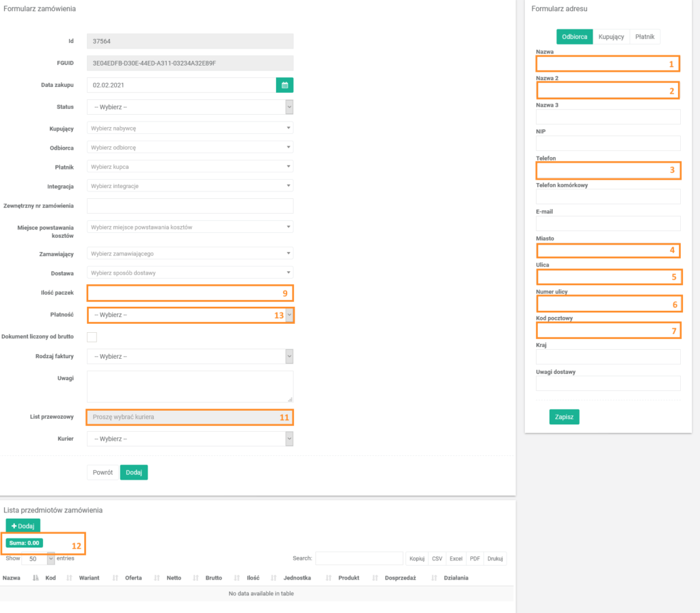This screenshot has width=700, height=613.
Task: Open the Status dropdown
Action: (x=189, y=107)
